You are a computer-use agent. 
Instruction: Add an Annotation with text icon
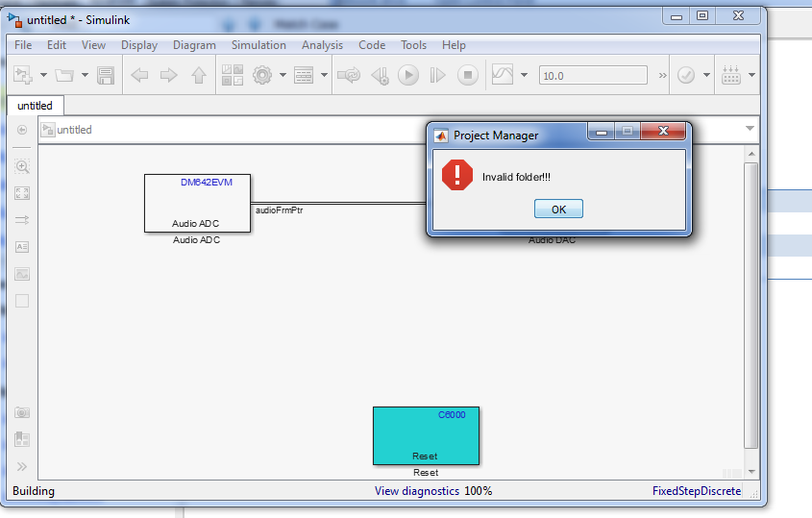point(22,247)
